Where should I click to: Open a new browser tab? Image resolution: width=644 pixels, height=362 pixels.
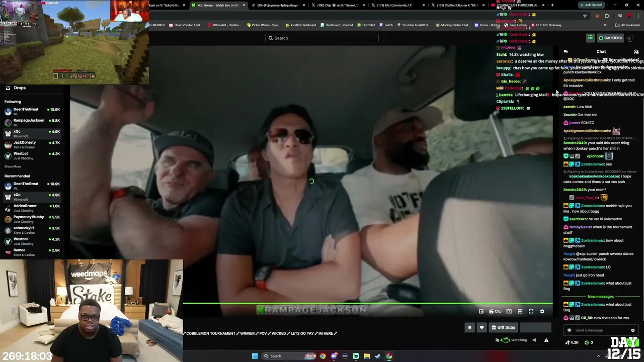(552, 5)
